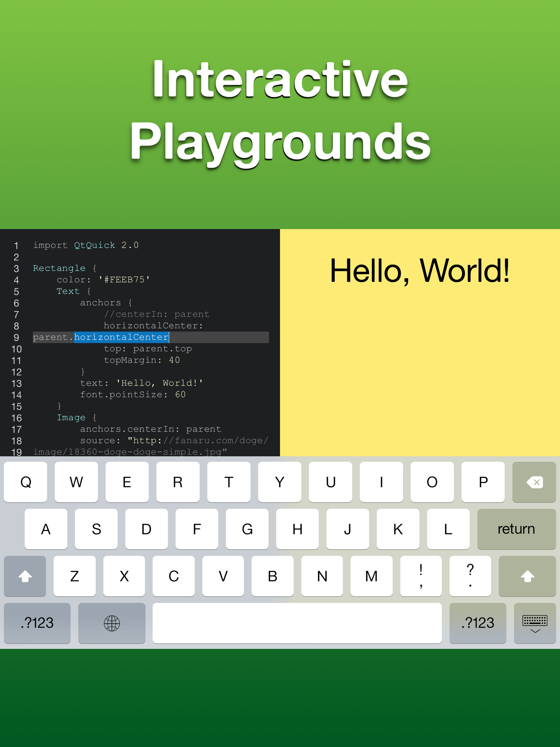Image resolution: width=560 pixels, height=747 pixels.
Task: Click the 'horizontalCenter:' line 8
Action: point(153,326)
